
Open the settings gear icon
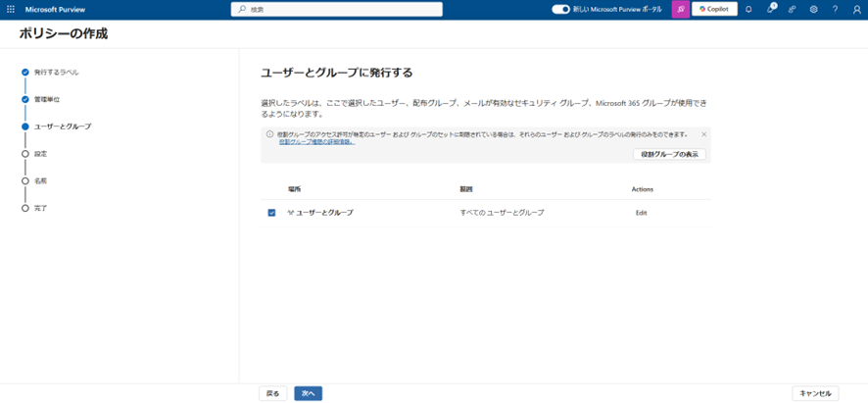[813, 9]
